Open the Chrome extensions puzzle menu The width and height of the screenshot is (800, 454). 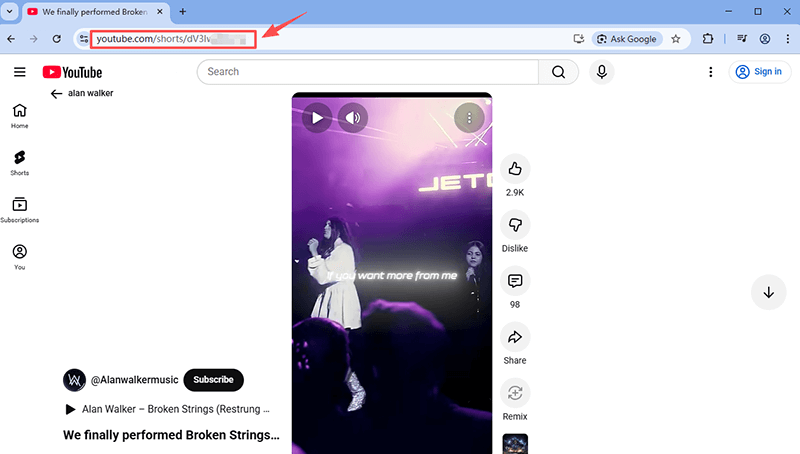click(x=708, y=39)
